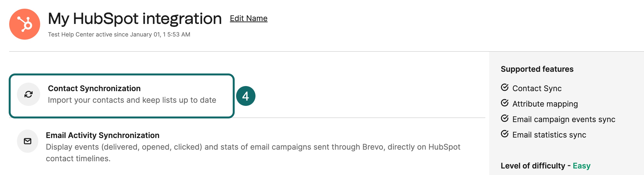Click the checkmark beside Attribute mapping

(x=505, y=103)
